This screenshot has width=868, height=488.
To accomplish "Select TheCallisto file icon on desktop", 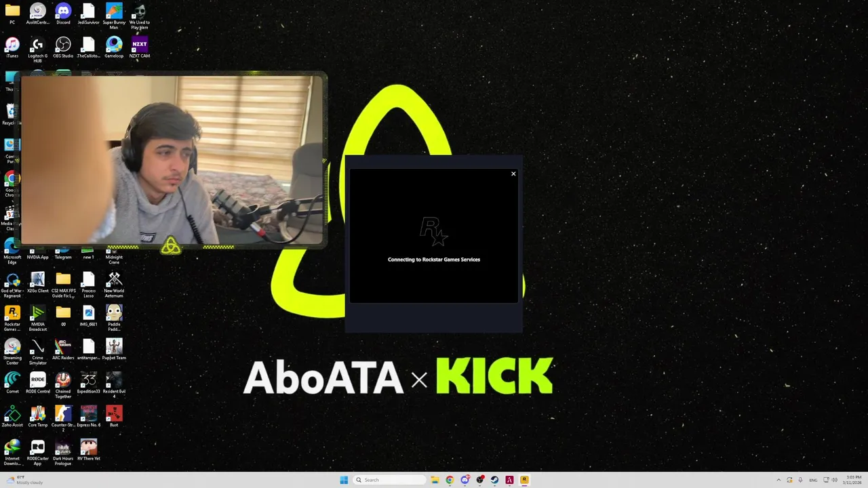I will (88, 47).
